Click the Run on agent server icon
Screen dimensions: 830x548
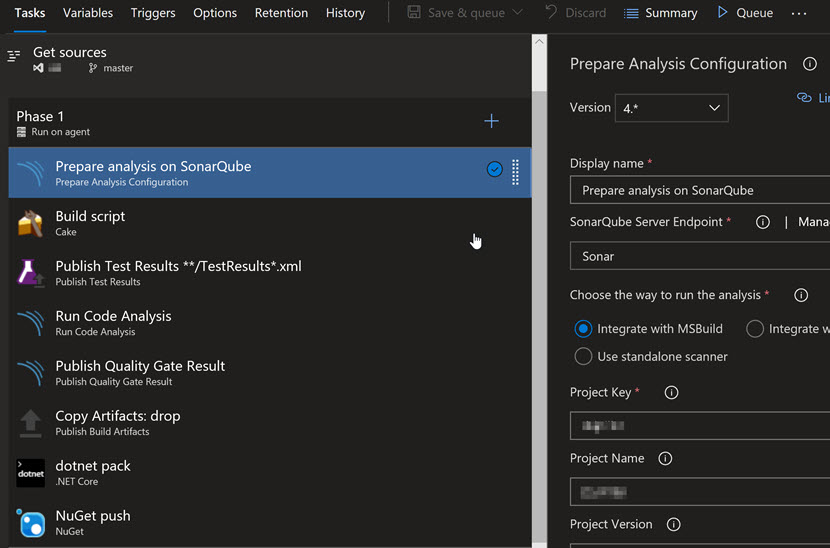point(21,132)
